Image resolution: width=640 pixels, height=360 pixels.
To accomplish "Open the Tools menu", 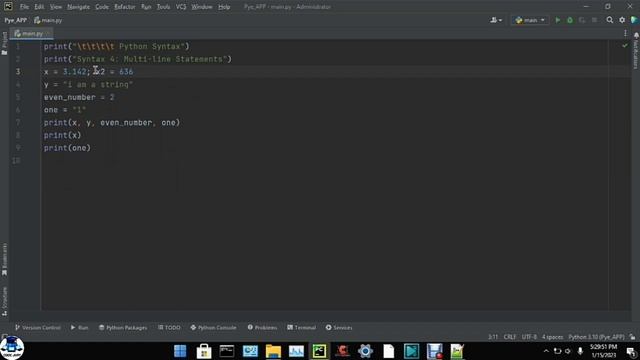I will (x=163, y=7).
